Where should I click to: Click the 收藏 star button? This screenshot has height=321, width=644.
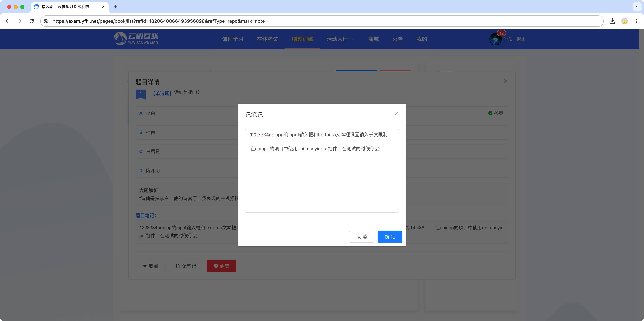click(150, 266)
